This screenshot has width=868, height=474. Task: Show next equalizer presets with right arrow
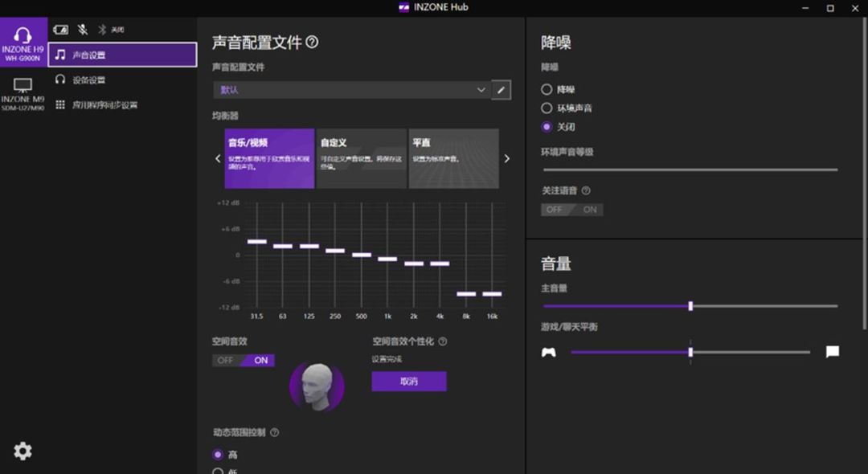click(506, 159)
